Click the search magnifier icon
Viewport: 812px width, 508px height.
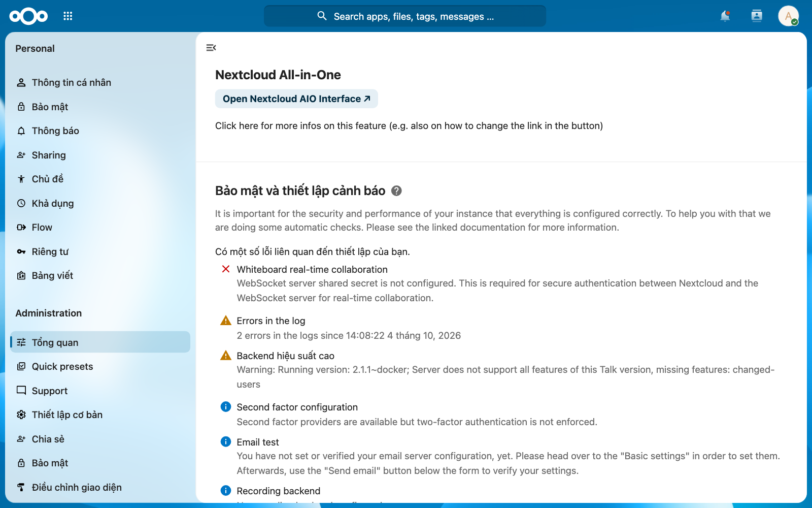322,16
